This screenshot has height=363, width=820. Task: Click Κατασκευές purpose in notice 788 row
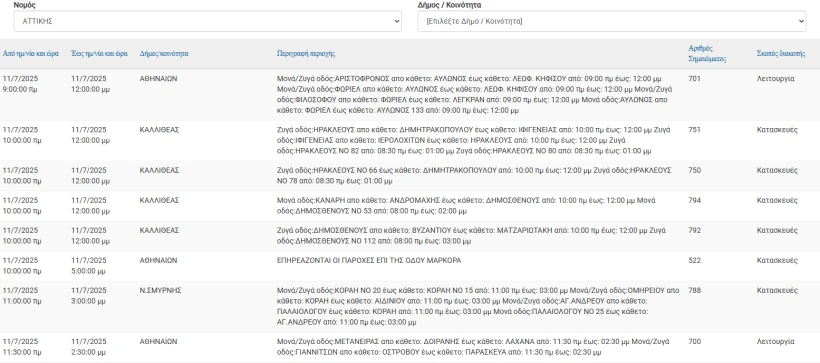click(x=777, y=290)
